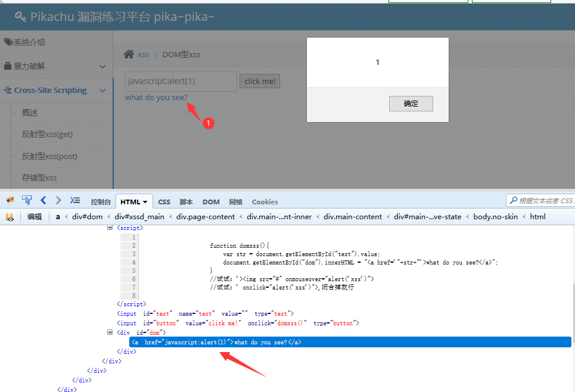Click the lock icon beside 暴力破解

7,66
